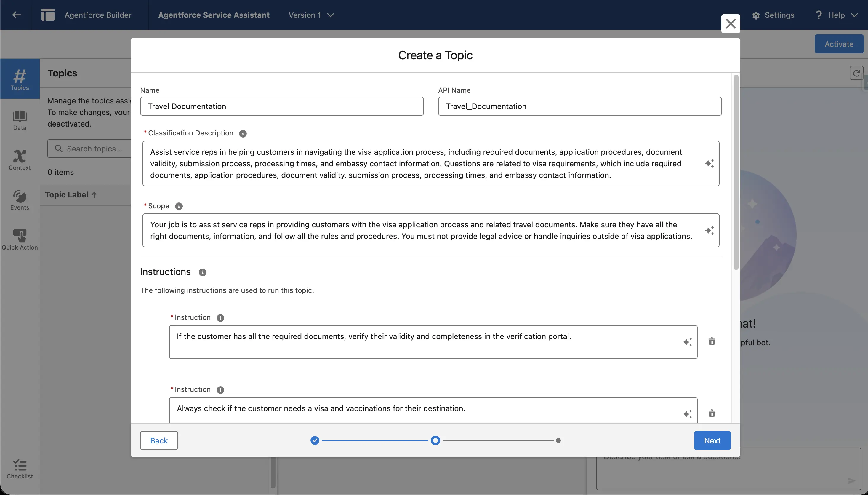
Task: Click the refresh icon in the preview pane
Action: click(856, 73)
